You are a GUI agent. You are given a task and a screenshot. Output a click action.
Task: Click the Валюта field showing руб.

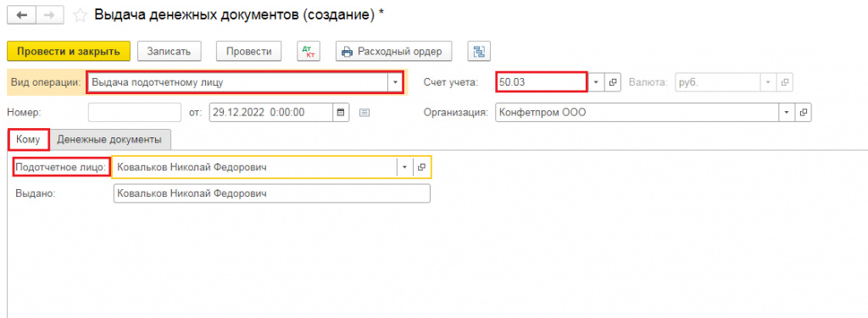(x=717, y=82)
